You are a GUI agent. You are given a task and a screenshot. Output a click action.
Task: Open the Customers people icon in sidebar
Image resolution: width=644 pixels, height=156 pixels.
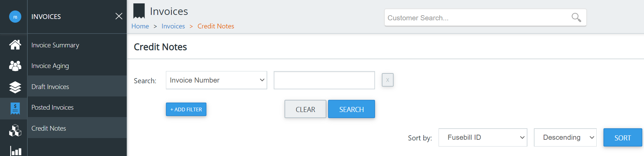coord(15,66)
